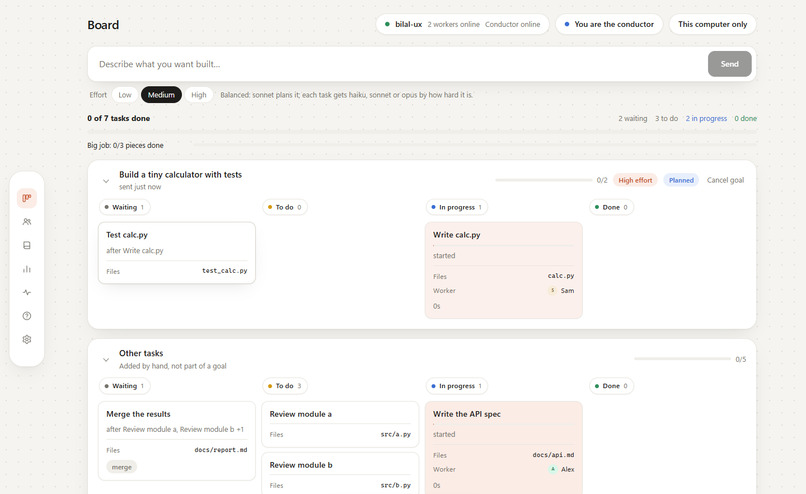Open the settings gear icon in sidebar
The image size is (806, 494).
pos(27,339)
